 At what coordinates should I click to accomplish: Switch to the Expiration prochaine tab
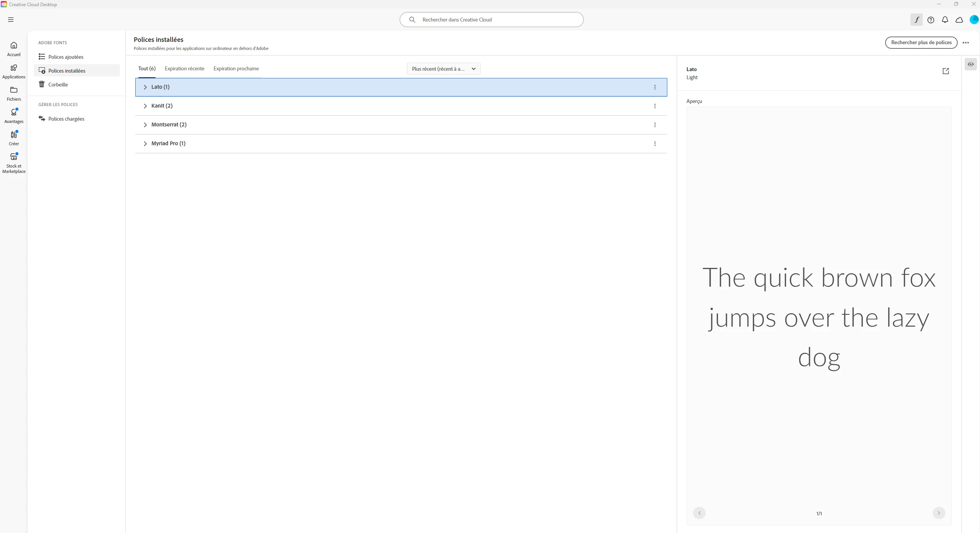(236, 68)
